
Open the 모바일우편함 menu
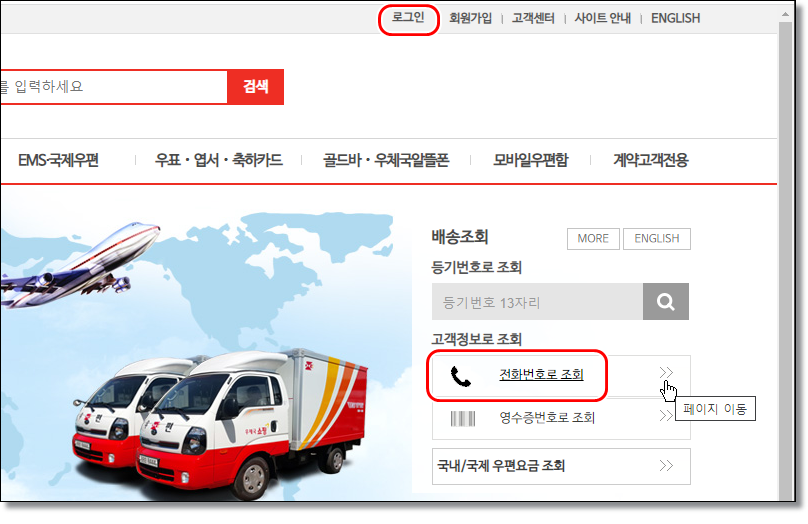point(531,160)
